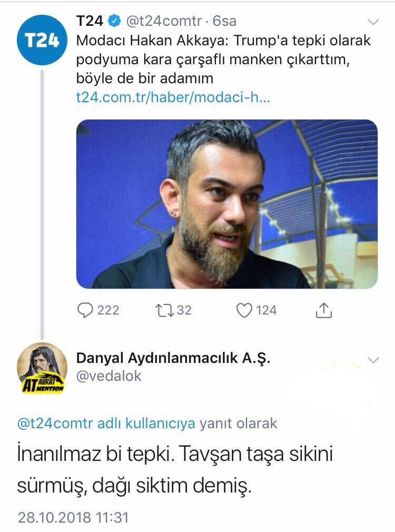Tap the share upload icon under the photo
This screenshot has height=532, width=395.
[x=324, y=310]
